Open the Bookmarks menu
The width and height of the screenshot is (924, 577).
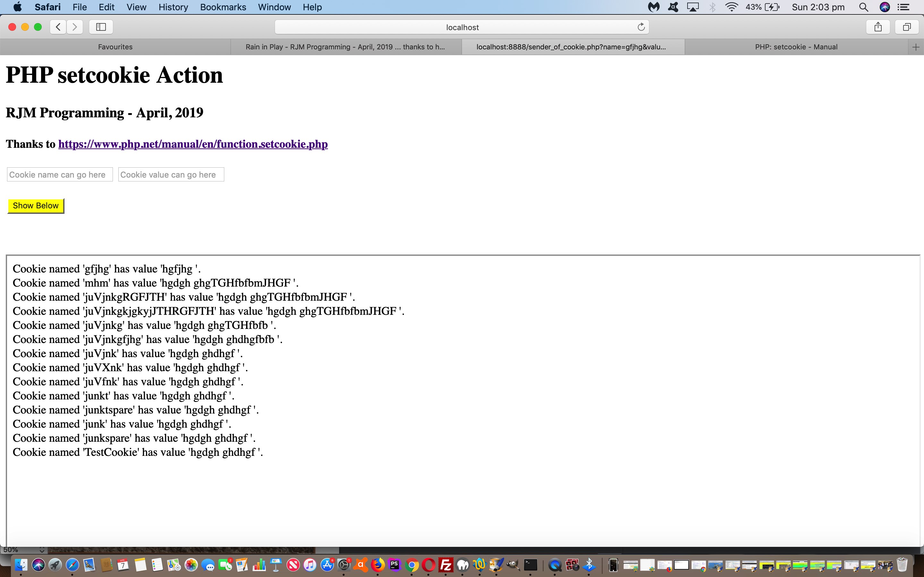click(x=223, y=7)
